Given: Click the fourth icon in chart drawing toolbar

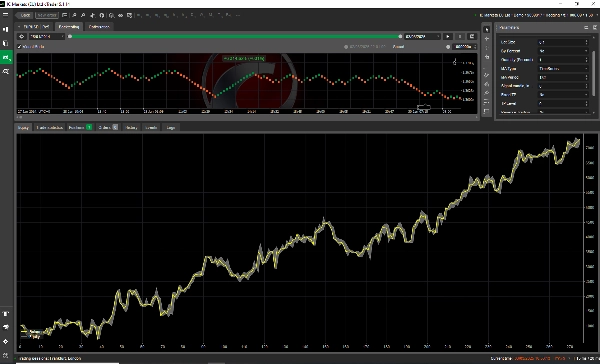Looking at the screenshot, I should [486, 57].
